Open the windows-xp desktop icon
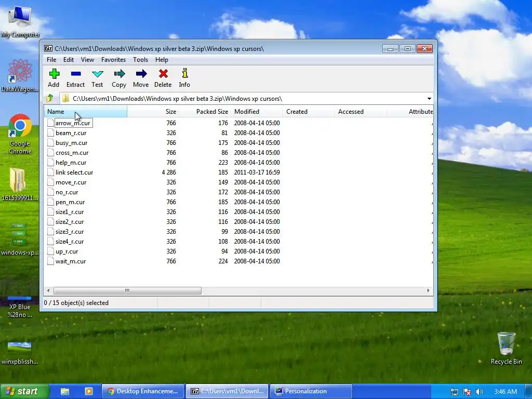The height and width of the screenshot is (399, 532). click(20, 239)
